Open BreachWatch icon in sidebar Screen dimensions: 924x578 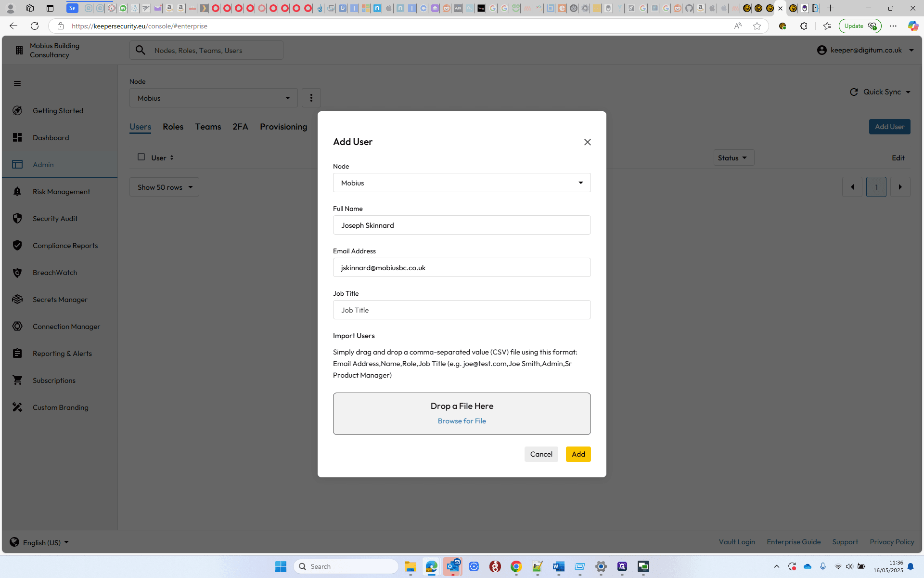pos(17,273)
